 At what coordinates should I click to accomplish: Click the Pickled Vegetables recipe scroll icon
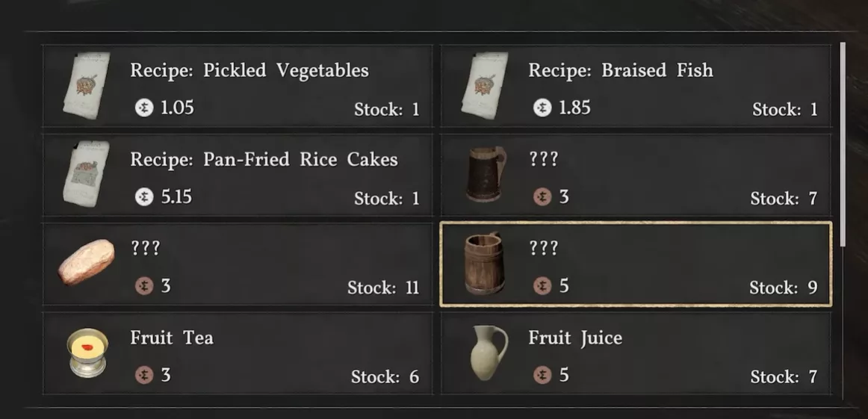point(86,86)
